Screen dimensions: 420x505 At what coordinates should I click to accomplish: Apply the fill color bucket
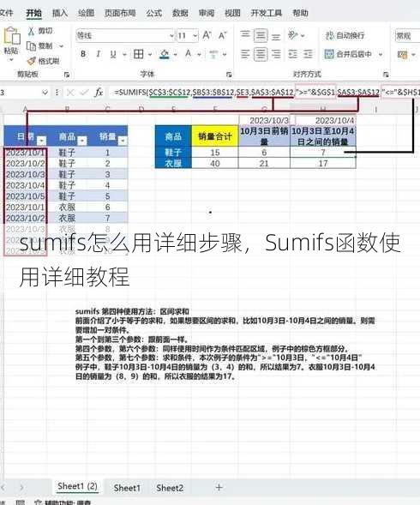pyautogui.click(x=165, y=54)
